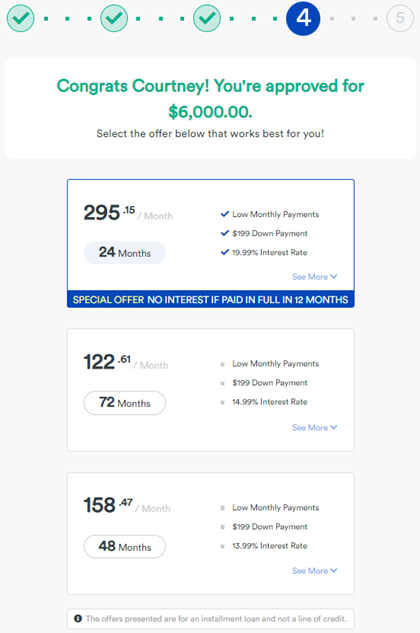420x633 pixels.
Task: Expand See More on the 295.15 offer
Action: [315, 277]
